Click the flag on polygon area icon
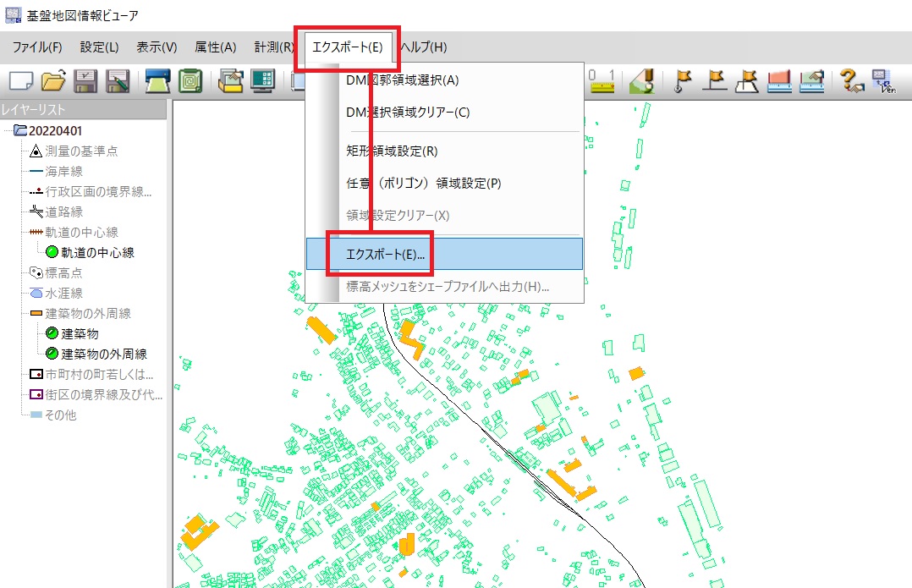The image size is (912, 588). click(x=747, y=81)
